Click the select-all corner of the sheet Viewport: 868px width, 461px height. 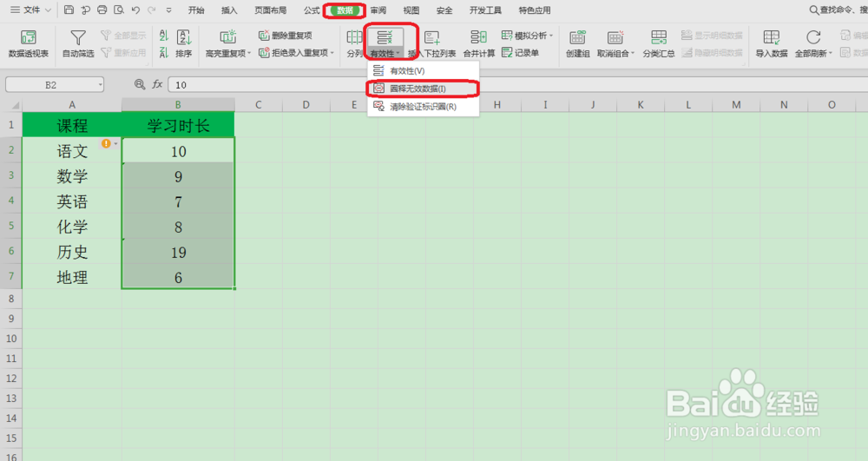click(x=11, y=104)
